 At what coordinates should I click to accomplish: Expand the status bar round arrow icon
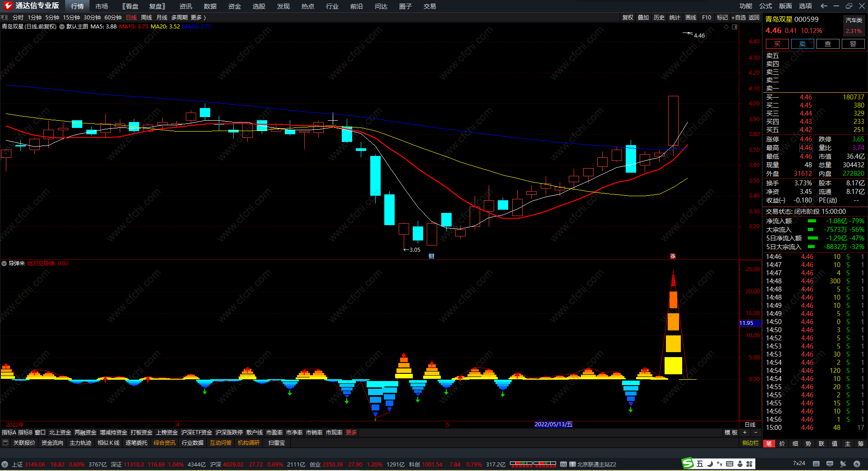coord(5,464)
